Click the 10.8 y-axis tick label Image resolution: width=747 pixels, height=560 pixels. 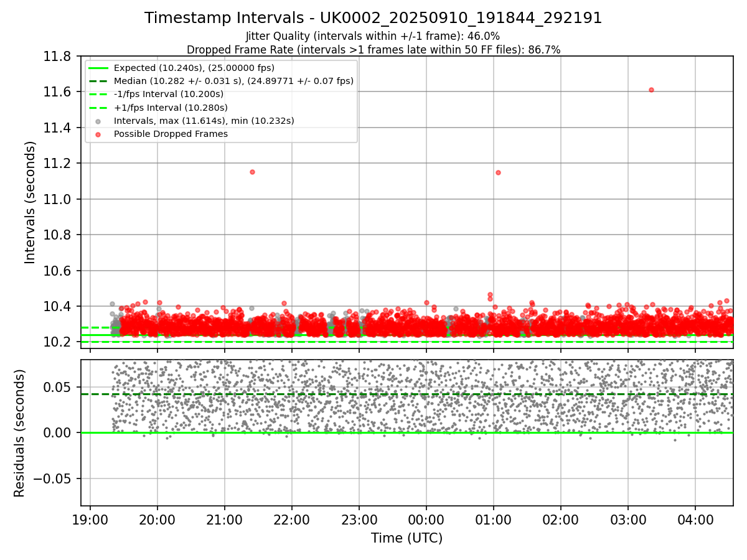click(59, 235)
